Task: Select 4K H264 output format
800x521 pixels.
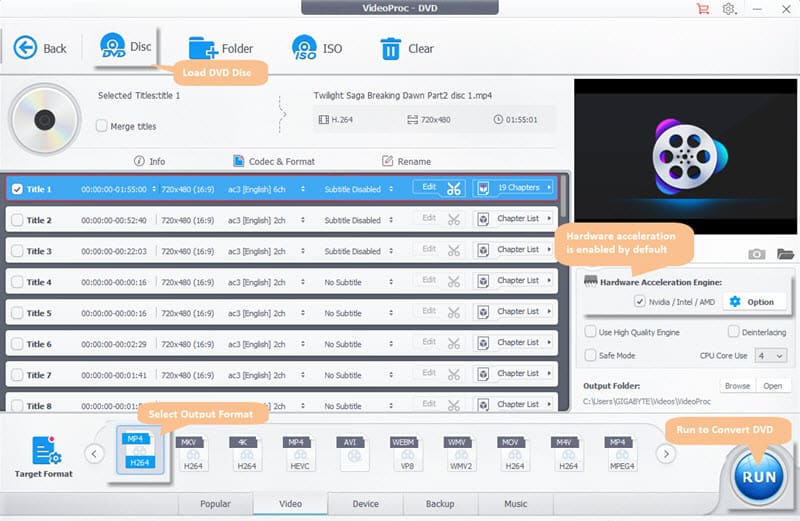Action: pyautogui.click(x=246, y=453)
